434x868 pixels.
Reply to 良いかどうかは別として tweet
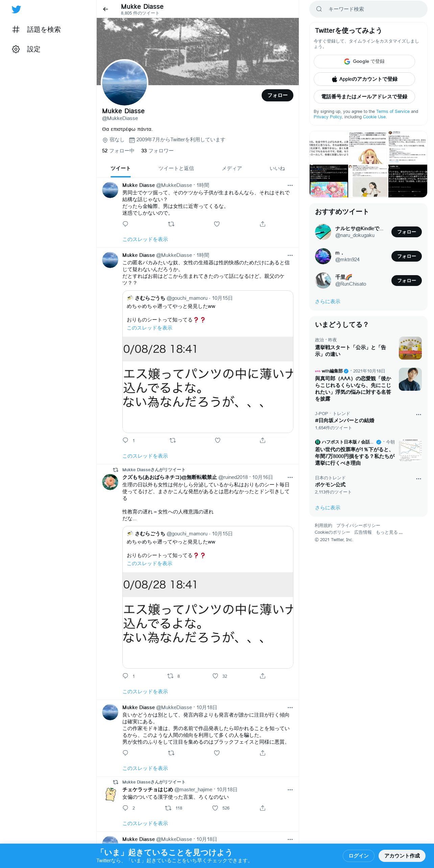point(125,753)
